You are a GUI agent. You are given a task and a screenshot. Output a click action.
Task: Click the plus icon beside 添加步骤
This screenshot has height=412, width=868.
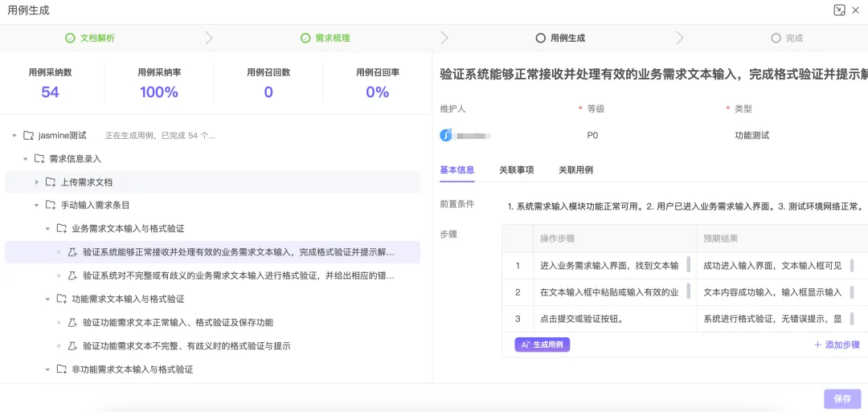tap(817, 345)
